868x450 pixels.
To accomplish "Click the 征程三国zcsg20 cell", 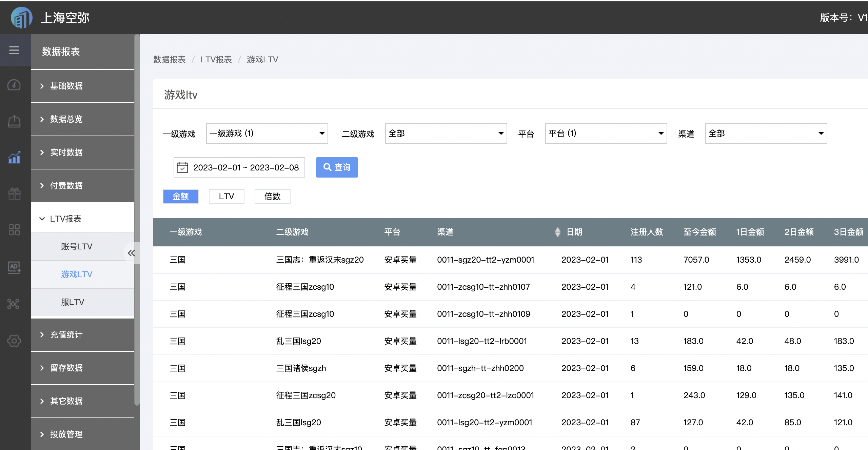I will [x=306, y=395].
